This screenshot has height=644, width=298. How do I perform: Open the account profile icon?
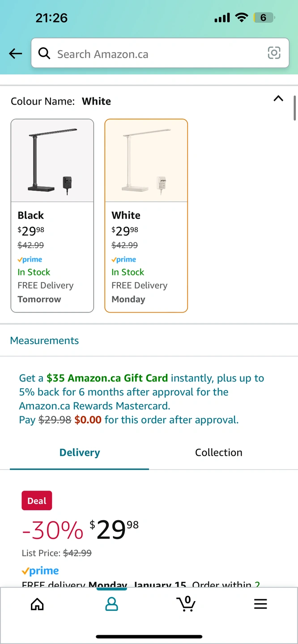point(111,604)
